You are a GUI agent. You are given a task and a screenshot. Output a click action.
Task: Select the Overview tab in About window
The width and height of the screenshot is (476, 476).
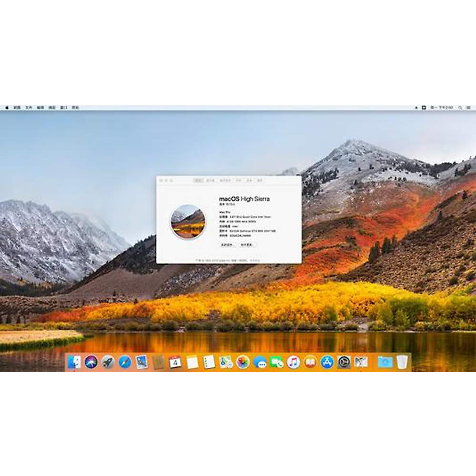(198, 180)
